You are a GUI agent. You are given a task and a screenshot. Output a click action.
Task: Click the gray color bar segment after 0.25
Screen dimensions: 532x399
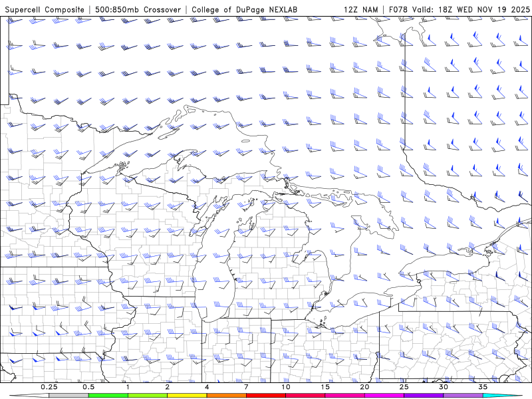tap(68, 396)
